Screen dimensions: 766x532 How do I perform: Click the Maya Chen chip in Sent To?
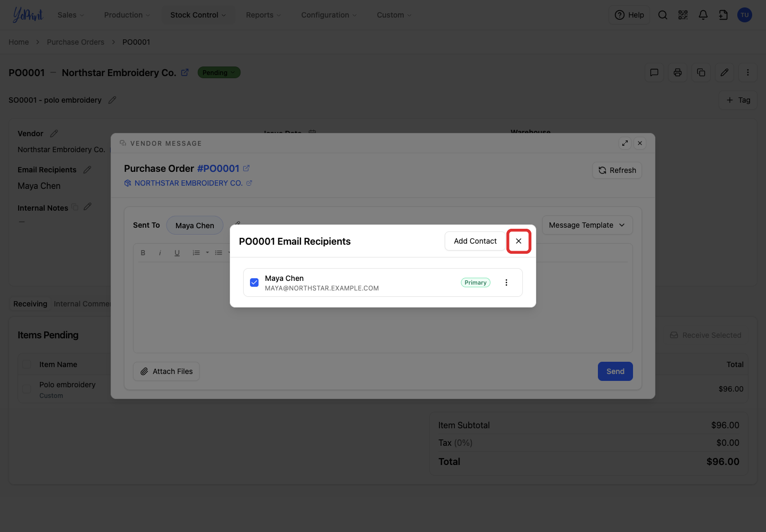point(195,226)
